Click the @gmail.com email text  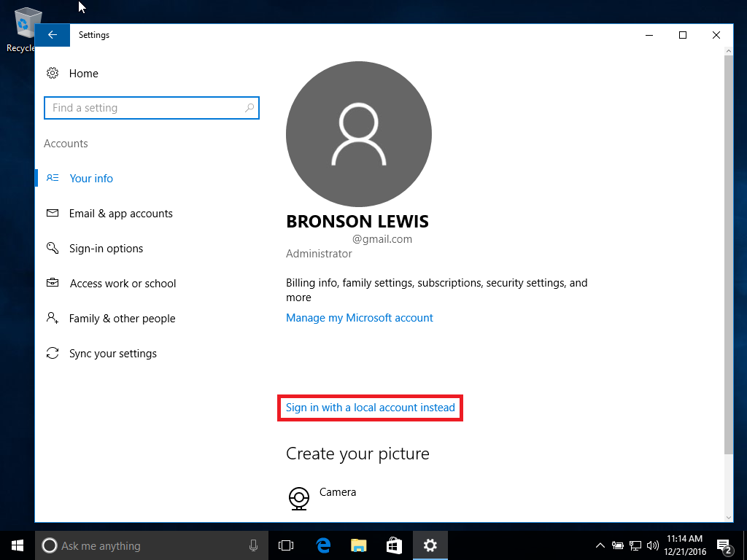pos(382,239)
